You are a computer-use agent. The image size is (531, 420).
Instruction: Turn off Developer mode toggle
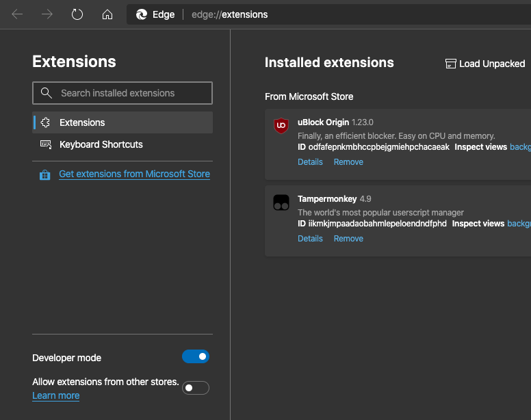click(196, 356)
